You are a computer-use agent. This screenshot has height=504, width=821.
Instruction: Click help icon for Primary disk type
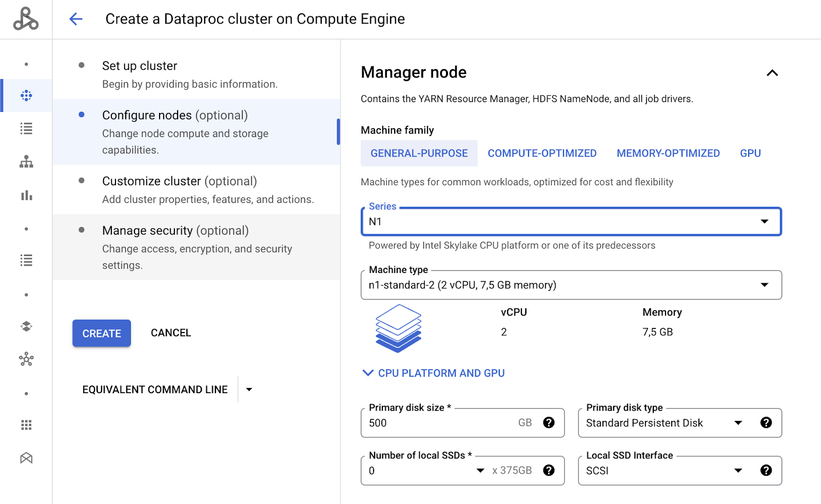tap(766, 422)
